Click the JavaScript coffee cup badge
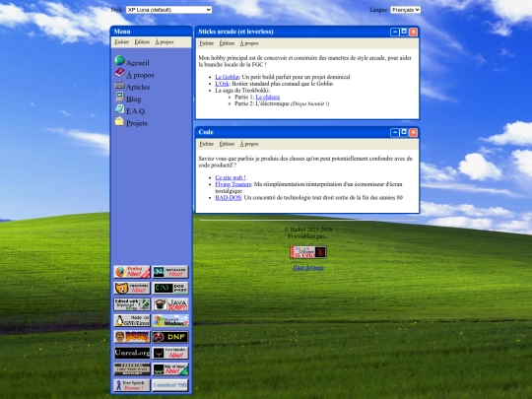The width and height of the screenshot is (532, 399). tap(170, 304)
